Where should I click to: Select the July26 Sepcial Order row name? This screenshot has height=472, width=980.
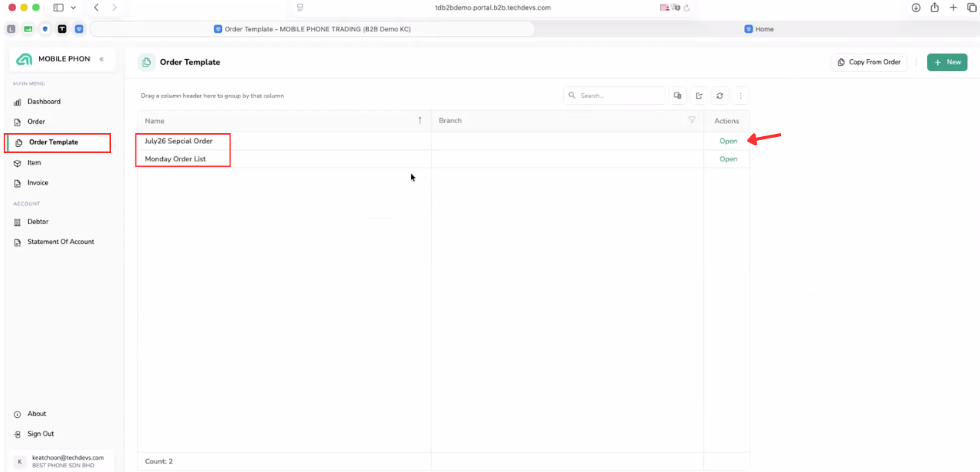coord(178,141)
